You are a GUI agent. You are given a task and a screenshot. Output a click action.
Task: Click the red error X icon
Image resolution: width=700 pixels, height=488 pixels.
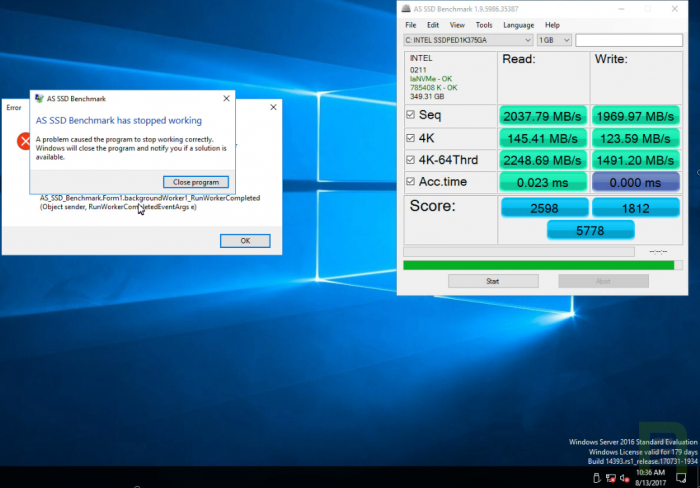click(x=23, y=142)
